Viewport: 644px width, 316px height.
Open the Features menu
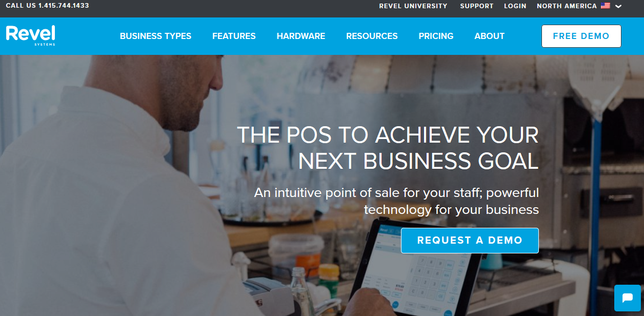tap(234, 36)
